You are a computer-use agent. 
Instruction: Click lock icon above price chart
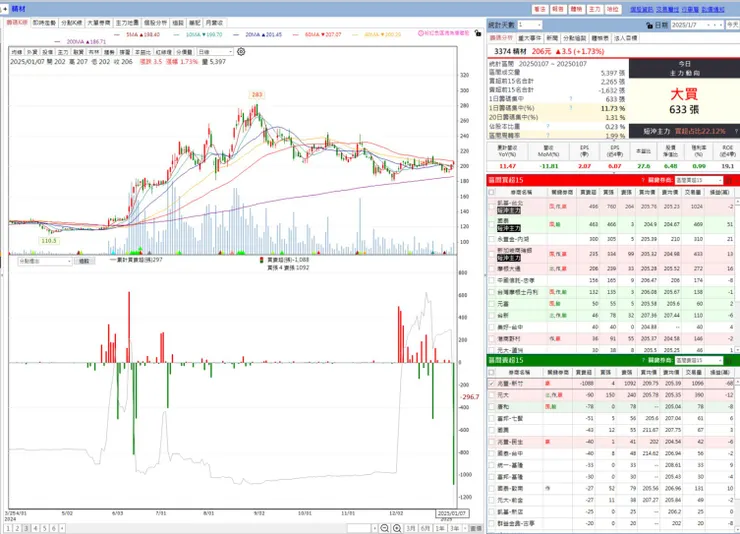(478, 33)
